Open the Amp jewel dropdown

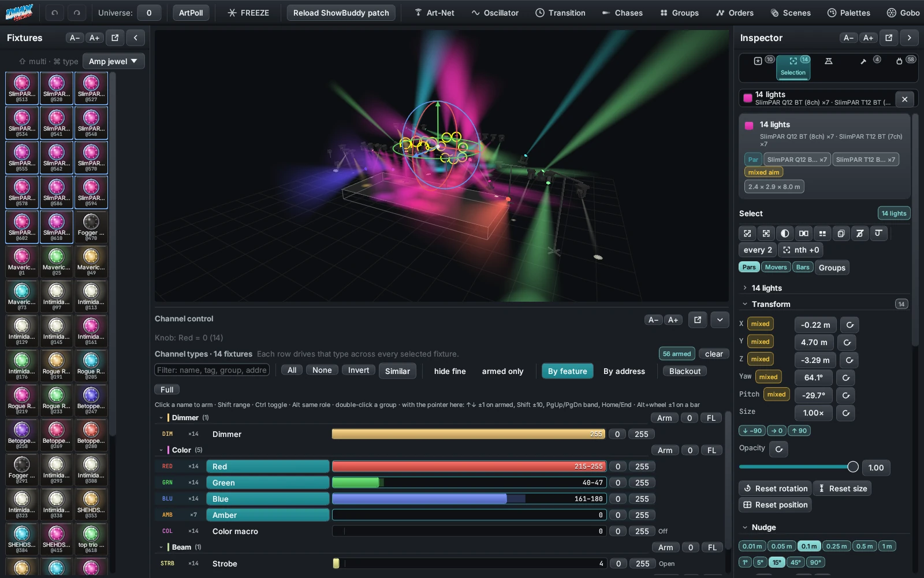[113, 61]
